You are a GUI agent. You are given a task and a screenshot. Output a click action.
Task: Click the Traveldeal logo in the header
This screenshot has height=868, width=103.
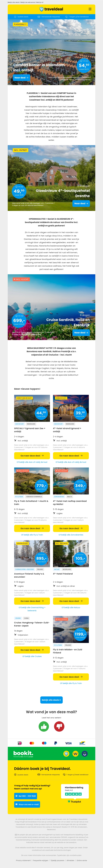(x=51, y=9)
